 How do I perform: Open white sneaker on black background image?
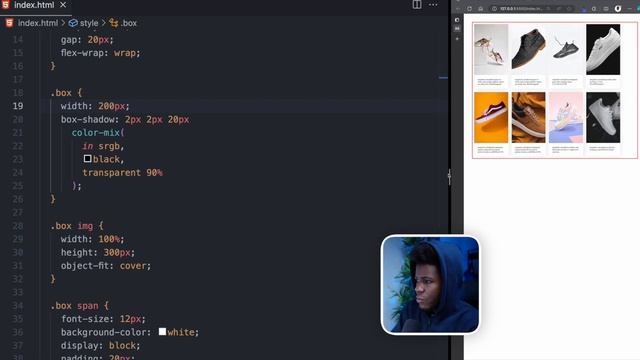(x=603, y=49)
